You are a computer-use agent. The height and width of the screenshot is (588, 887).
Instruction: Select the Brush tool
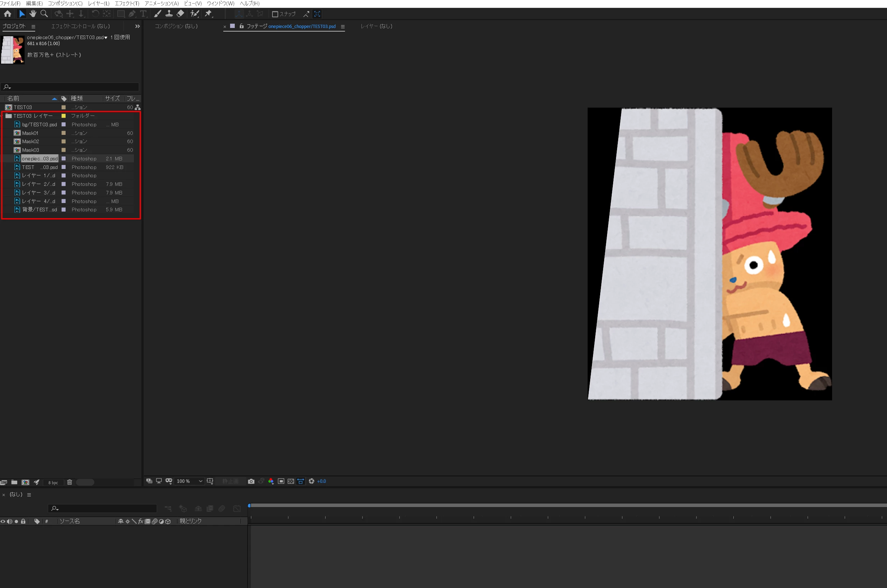pyautogui.click(x=158, y=14)
